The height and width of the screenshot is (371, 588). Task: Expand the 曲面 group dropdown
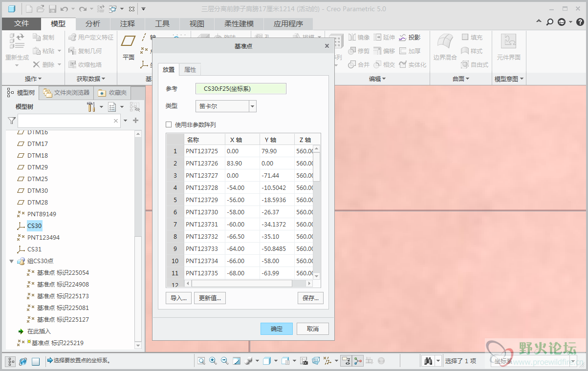461,79
